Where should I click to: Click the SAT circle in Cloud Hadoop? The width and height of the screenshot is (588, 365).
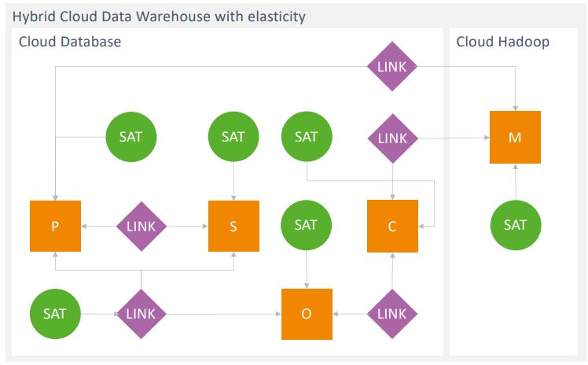(x=515, y=225)
